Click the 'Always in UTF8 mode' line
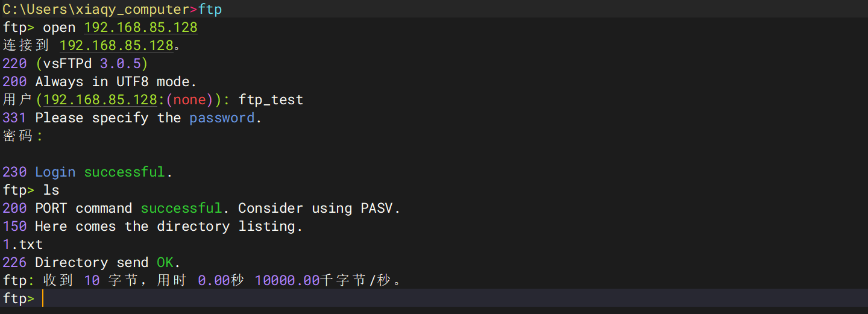The width and height of the screenshot is (868, 314). click(116, 82)
